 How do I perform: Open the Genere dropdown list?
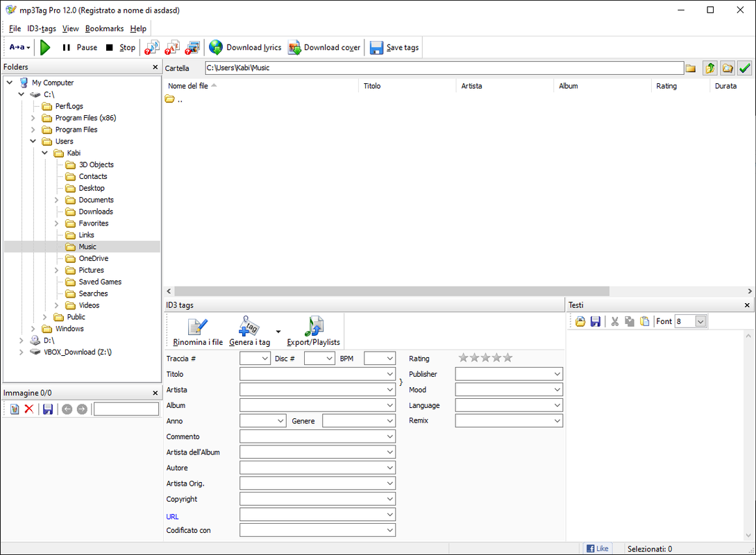pos(390,420)
